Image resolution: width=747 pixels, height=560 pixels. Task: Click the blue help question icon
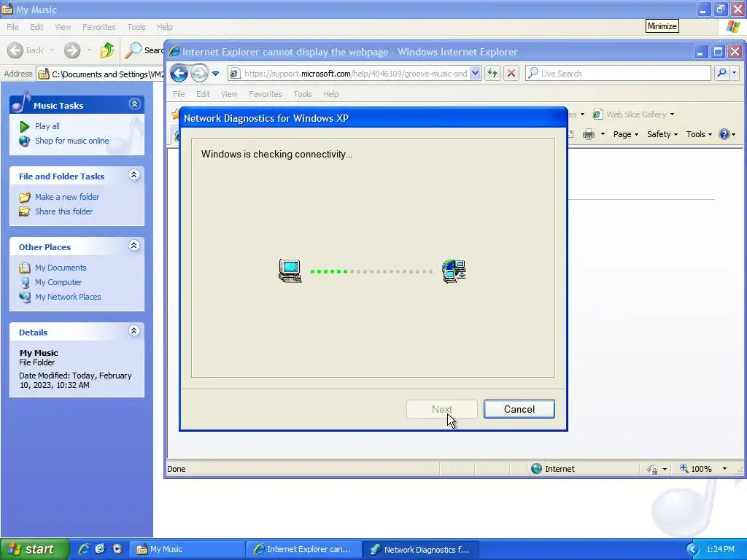724,134
